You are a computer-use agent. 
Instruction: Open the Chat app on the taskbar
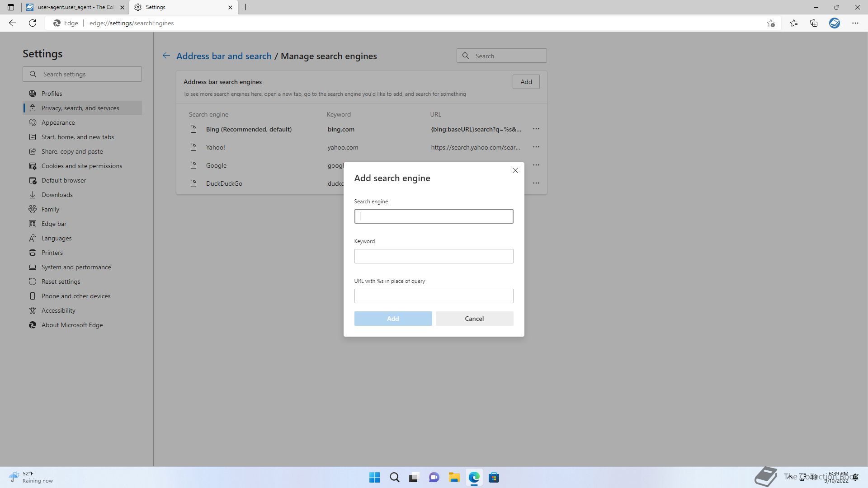click(434, 478)
